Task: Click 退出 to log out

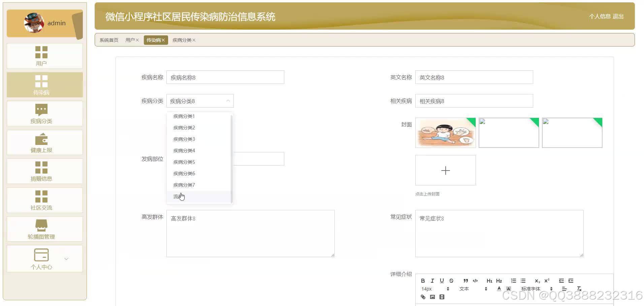Action: (x=618, y=16)
